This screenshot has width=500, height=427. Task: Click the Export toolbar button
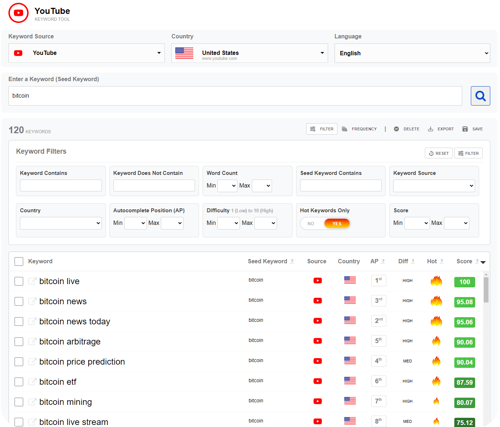pyautogui.click(x=441, y=129)
